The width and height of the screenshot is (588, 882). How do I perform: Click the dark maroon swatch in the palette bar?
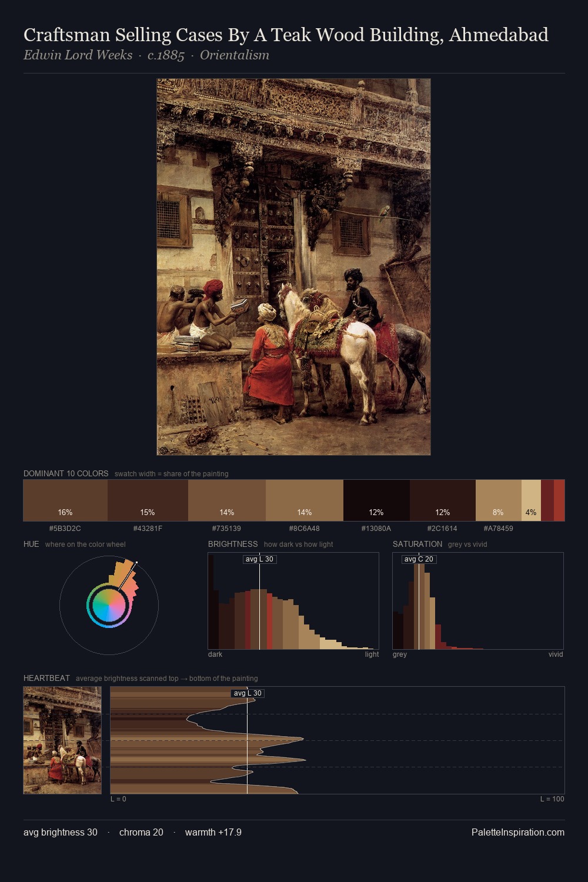point(547,500)
